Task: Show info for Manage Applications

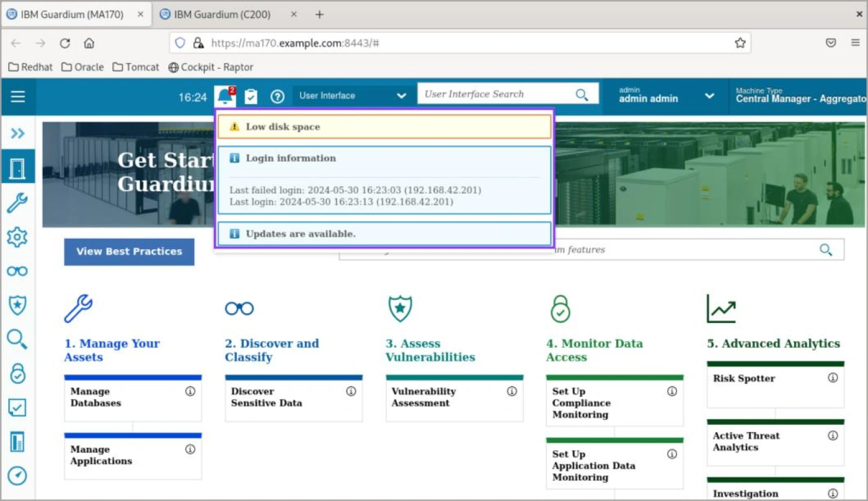Action: click(x=190, y=449)
